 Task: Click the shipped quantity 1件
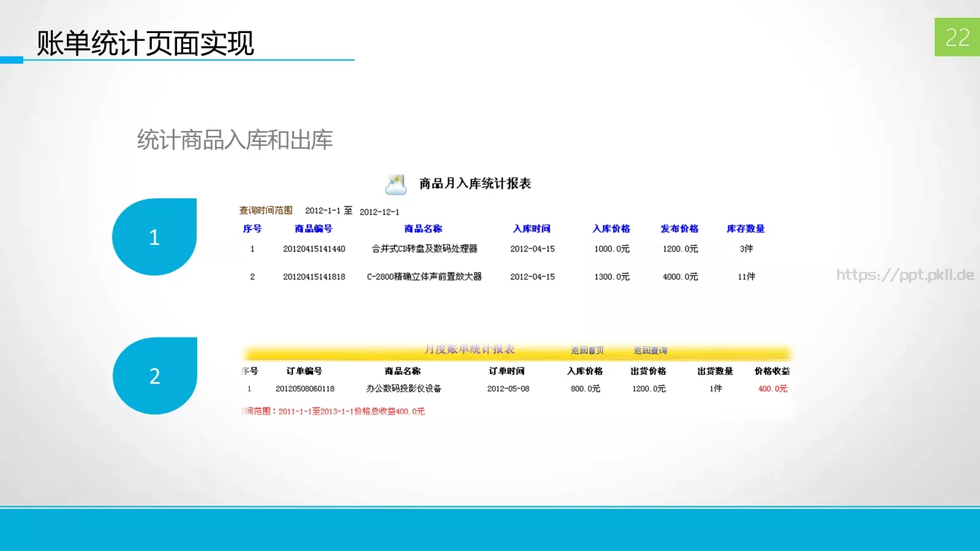coord(716,389)
